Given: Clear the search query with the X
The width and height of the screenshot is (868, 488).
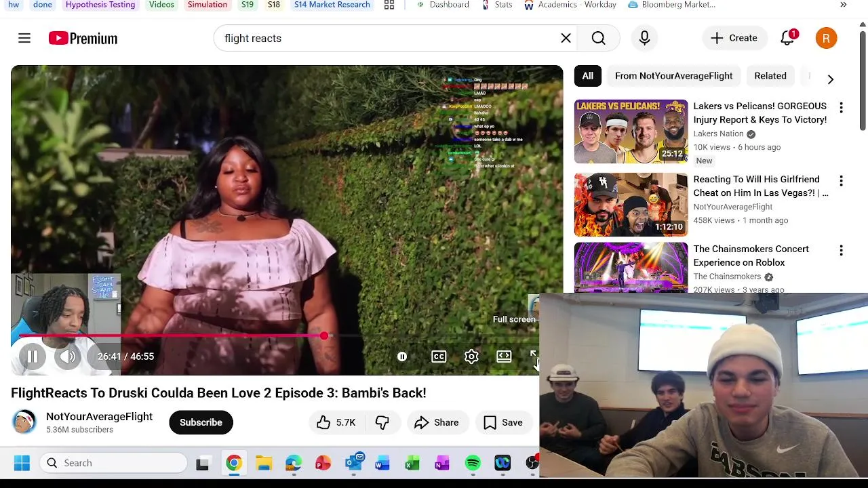Looking at the screenshot, I should [x=566, y=39].
